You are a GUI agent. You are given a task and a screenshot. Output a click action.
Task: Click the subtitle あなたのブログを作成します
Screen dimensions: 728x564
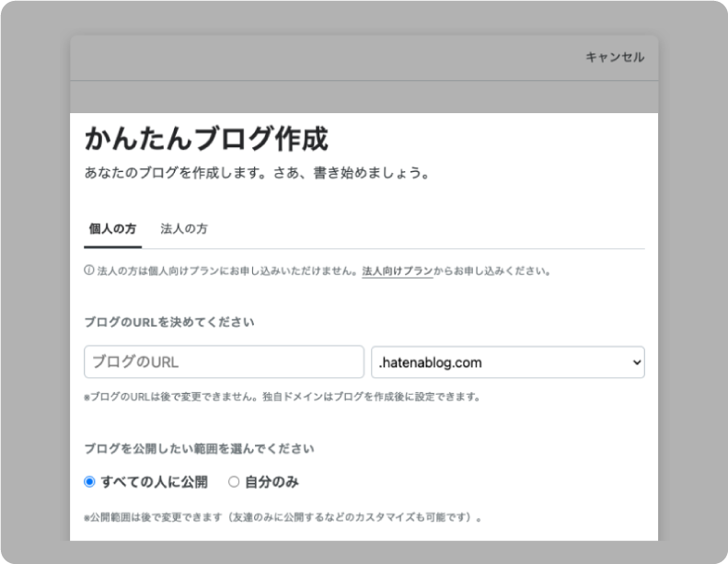(x=257, y=173)
